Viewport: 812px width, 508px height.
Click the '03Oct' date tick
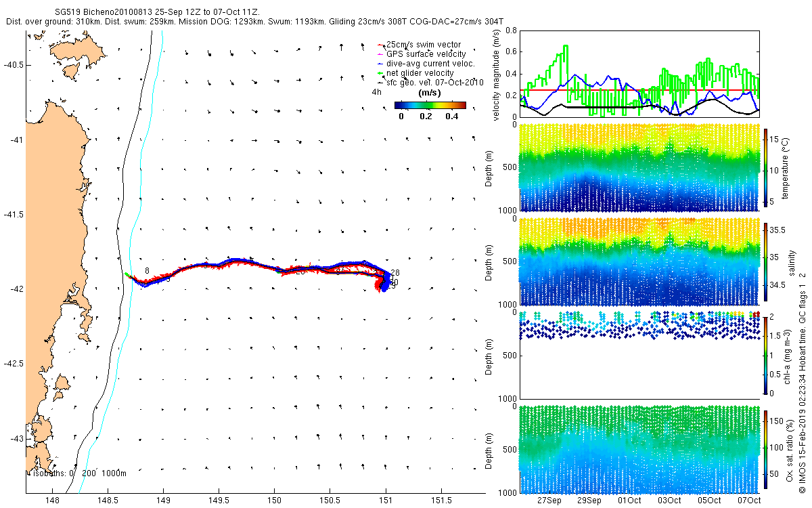point(669,501)
